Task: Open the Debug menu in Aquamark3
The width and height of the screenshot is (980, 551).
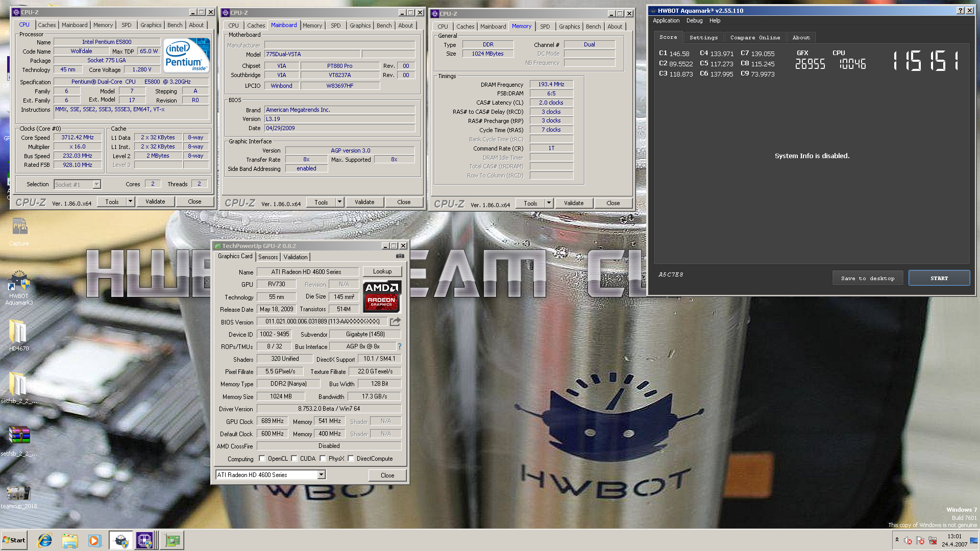Action: coord(694,21)
